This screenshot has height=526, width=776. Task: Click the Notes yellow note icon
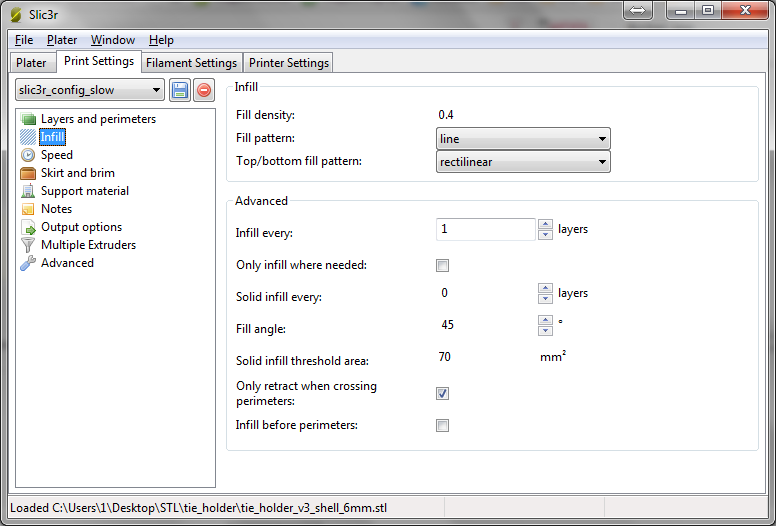tap(28, 209)
